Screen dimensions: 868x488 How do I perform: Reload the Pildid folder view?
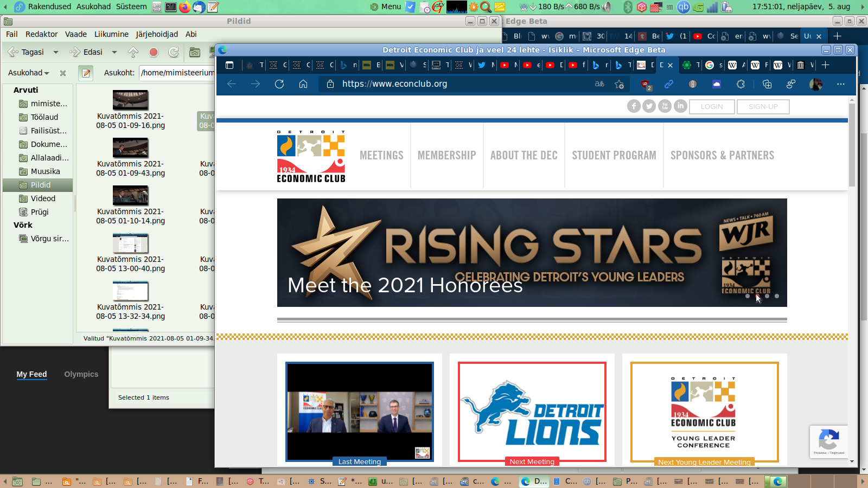click(174, 52)
